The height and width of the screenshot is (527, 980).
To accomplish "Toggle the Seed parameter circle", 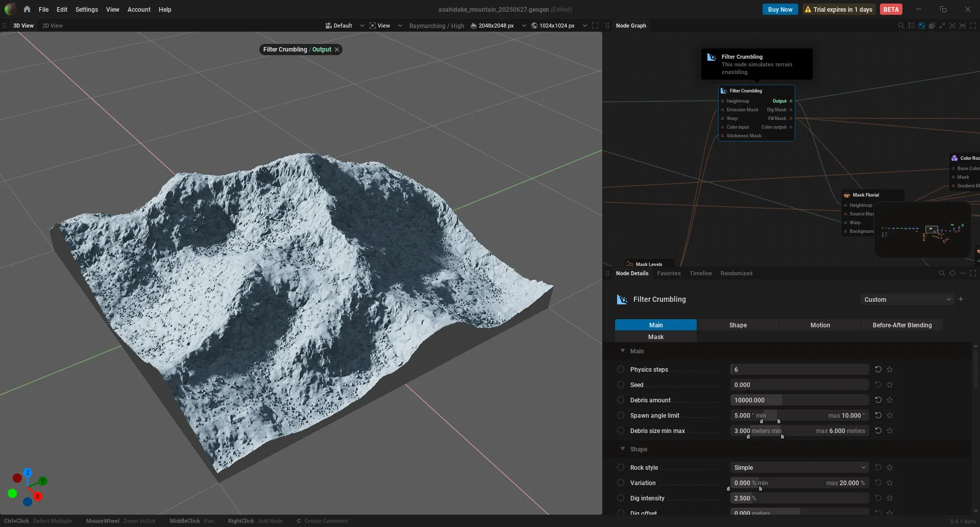I will pos(621,385).
